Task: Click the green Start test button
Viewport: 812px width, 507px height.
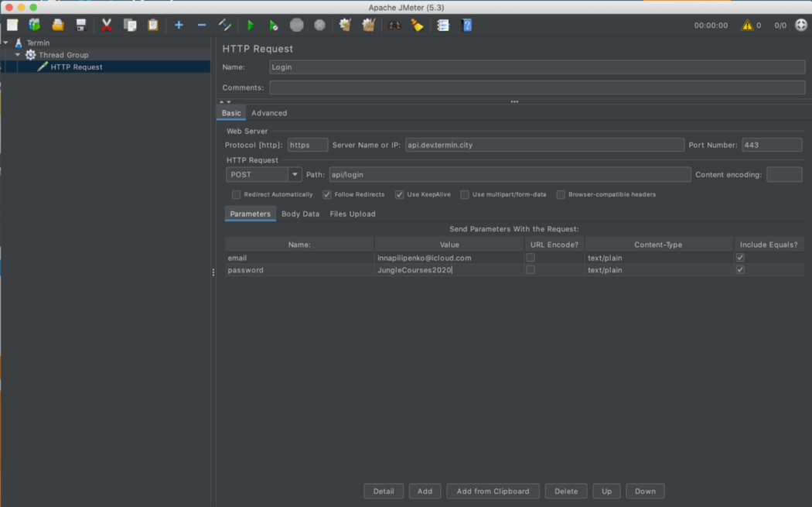Action: point(250,26)
